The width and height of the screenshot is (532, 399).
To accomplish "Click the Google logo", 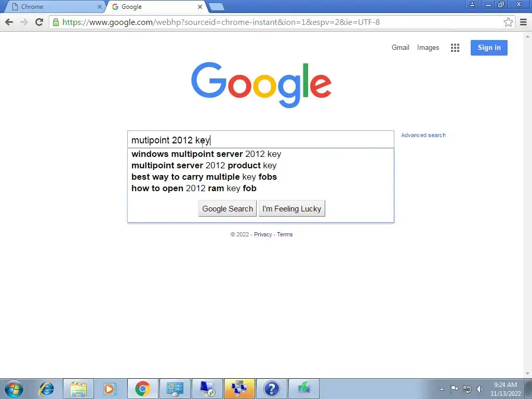I will point(261,85).
